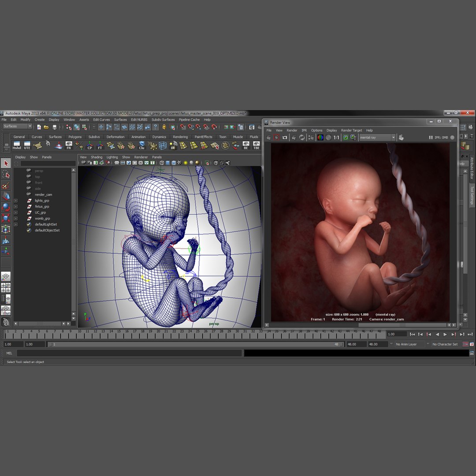Click the lock selection icon in status line
476x476 pixels.
click(164, 127)
